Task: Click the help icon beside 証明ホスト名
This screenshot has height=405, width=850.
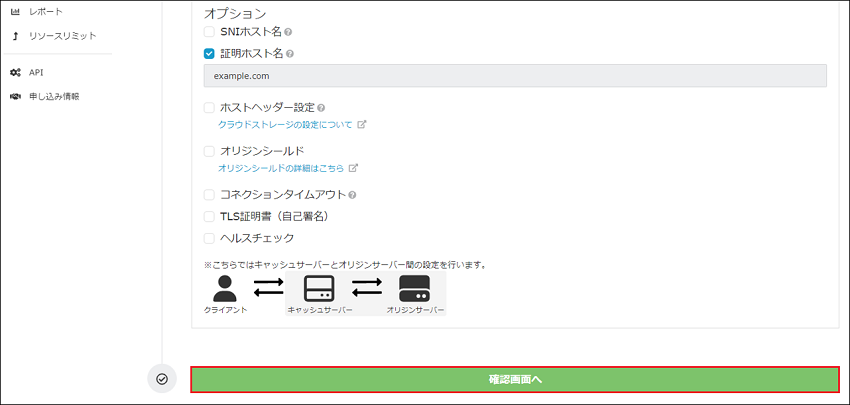Action: coord(289,54)
